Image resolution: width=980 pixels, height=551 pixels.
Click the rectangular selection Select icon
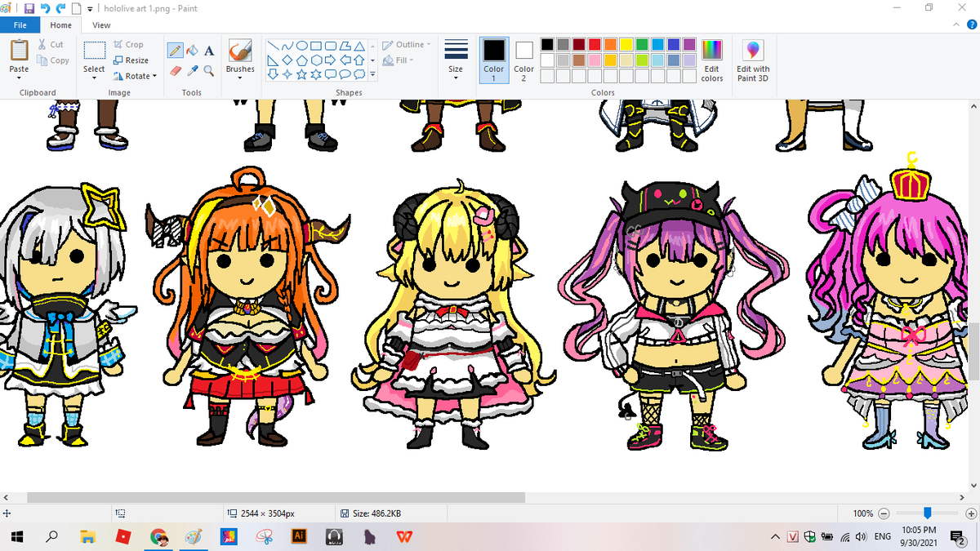pyautogui.click(x=94, y=51)
